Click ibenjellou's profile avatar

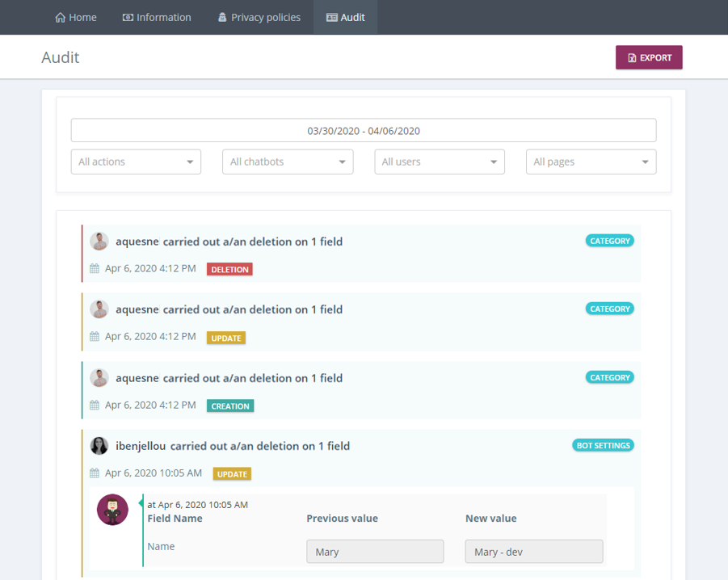99,445
